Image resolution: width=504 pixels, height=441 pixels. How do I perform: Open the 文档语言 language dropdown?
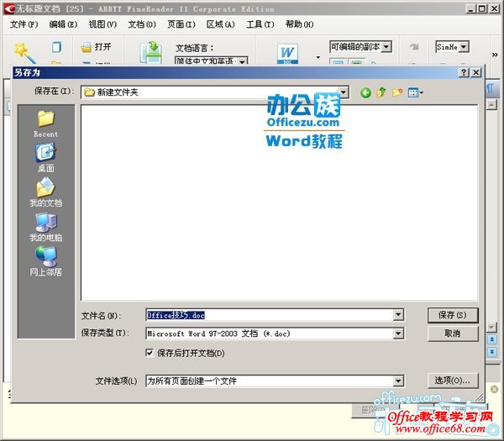click(x=243, y=60)
